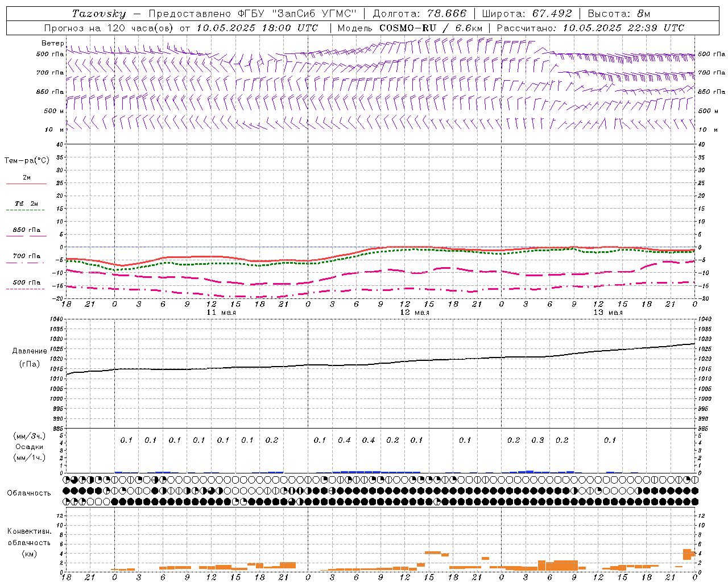
Task: Click the 12 value on left convective axis
Action: [x=60, y=516]
